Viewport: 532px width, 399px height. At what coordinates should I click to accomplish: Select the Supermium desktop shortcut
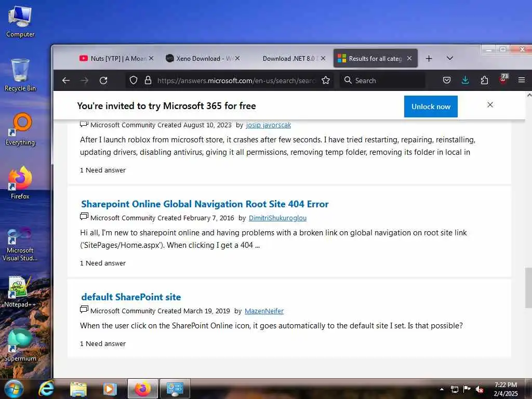pos(20,345)
